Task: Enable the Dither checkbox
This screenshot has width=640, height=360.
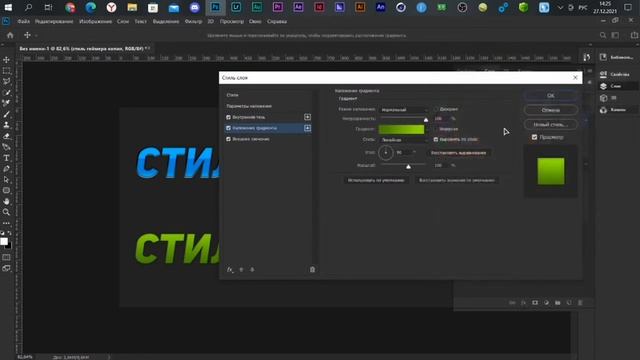Action: tap(436, 109)
